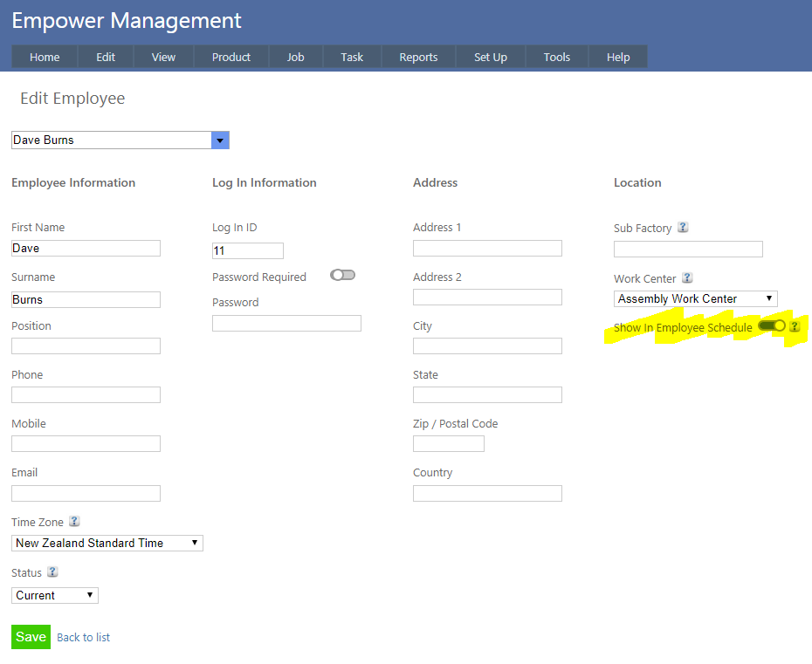Click help icon beside Status label
Image resolution: width=812 pixels, height=664 pixels.
point(52,572)
